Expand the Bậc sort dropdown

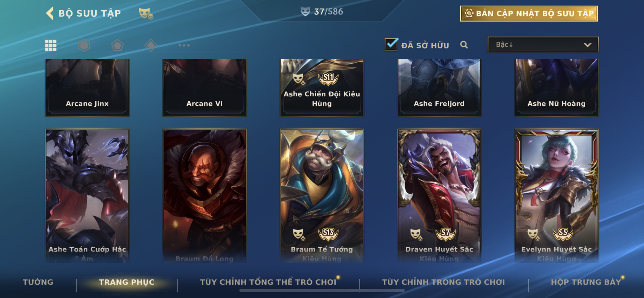(x=543, y=45)
